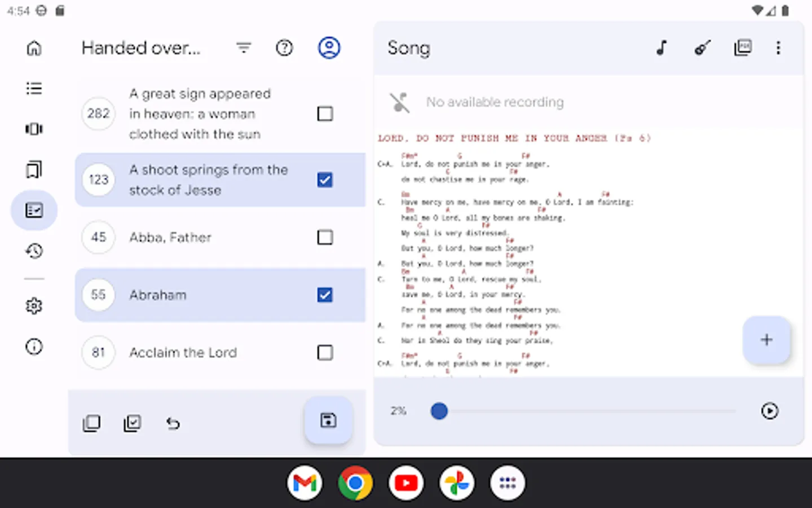Open the settings gear in the sidebar
Screen dimensions: 812x508
point(34,306)
